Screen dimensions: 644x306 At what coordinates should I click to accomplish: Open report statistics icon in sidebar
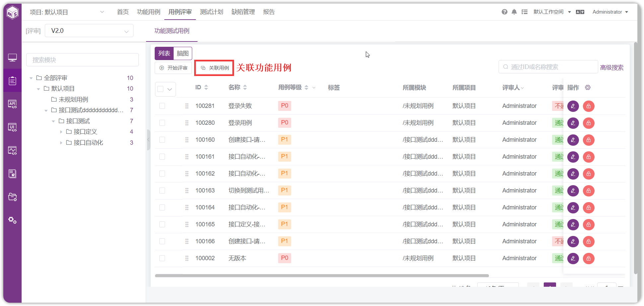tap(12, 174)
